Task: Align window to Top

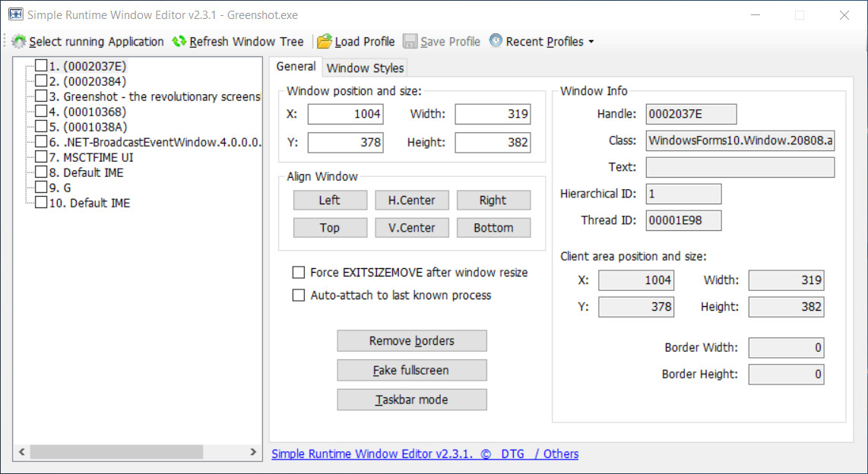Action: 330,228
